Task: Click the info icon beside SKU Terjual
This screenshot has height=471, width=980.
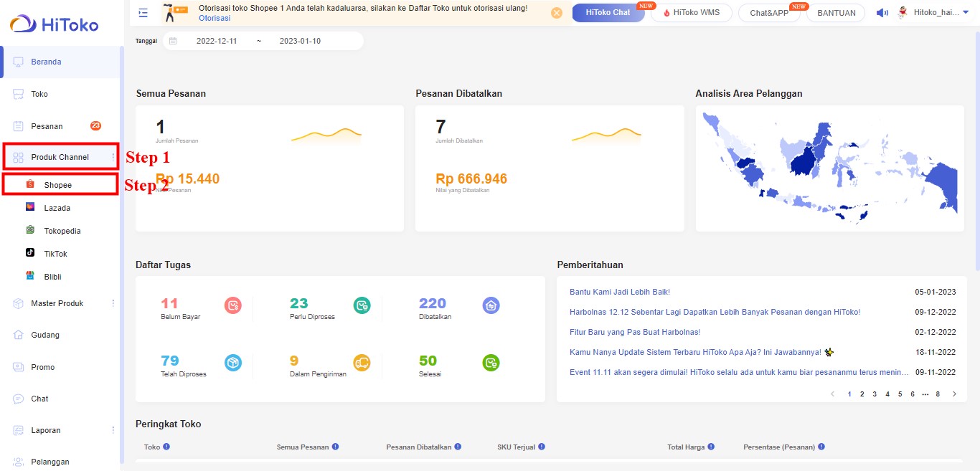Action: [x=542, y=447]
